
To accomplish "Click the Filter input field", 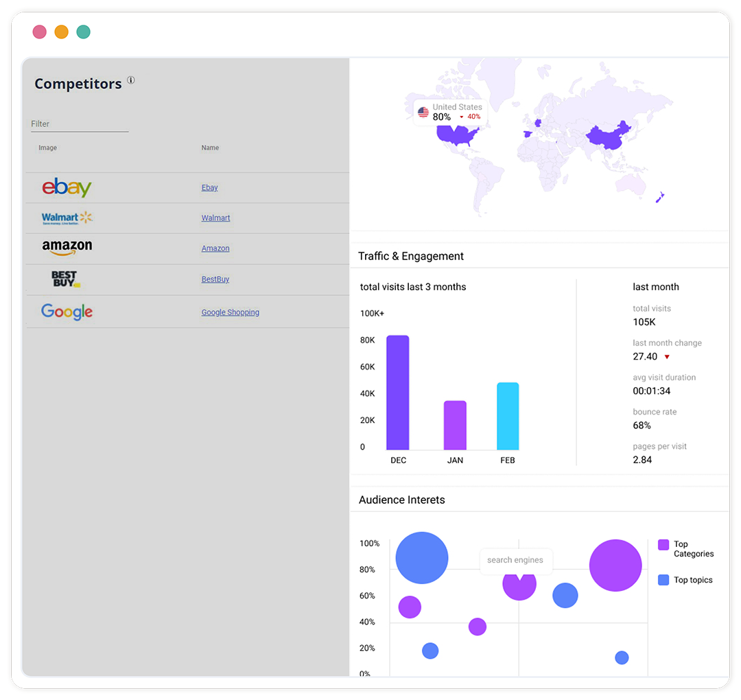I will point(80,124).
